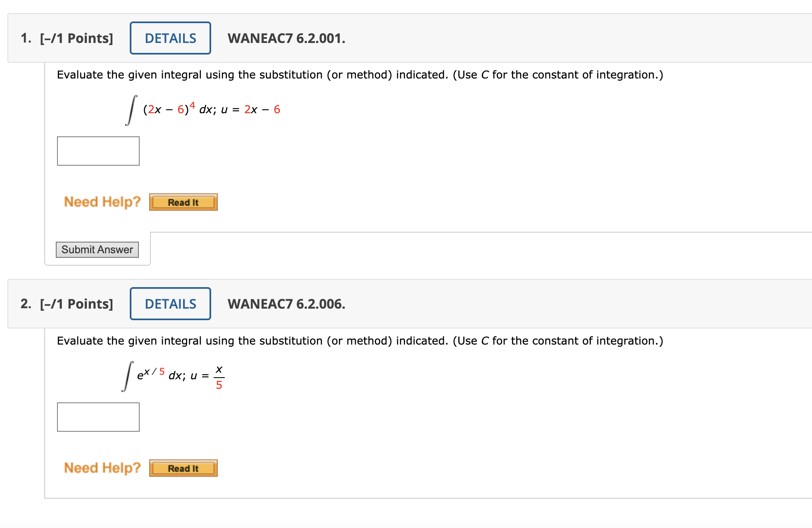Screen dimensions: 812x528
Task: Click the Need Help? label on question 2
Action: click(x=102, y=467)
